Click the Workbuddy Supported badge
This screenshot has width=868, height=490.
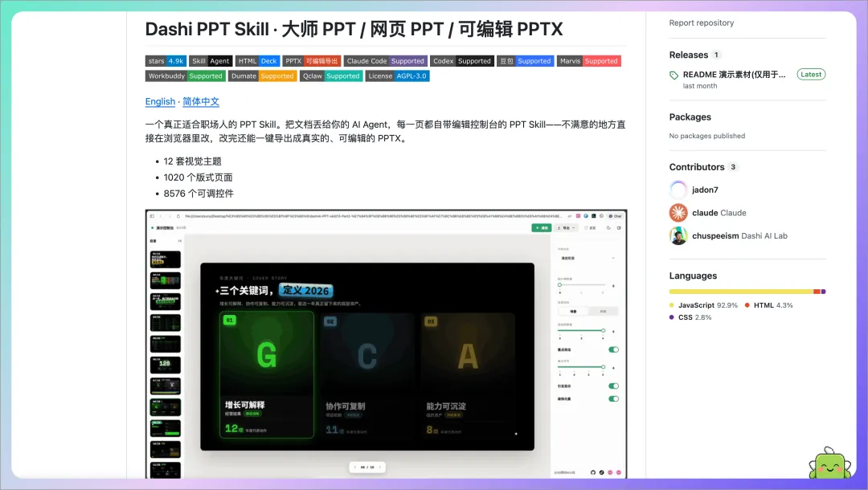coord(186,76)
